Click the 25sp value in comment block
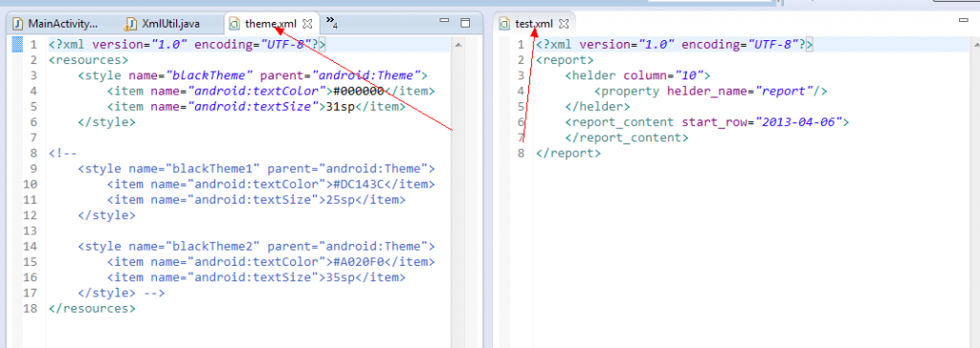980x348 pixels. pos(340,199)
